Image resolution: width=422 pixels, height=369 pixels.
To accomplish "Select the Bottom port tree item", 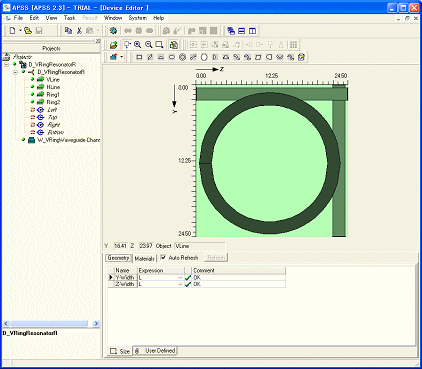I will tap(55, 132).
